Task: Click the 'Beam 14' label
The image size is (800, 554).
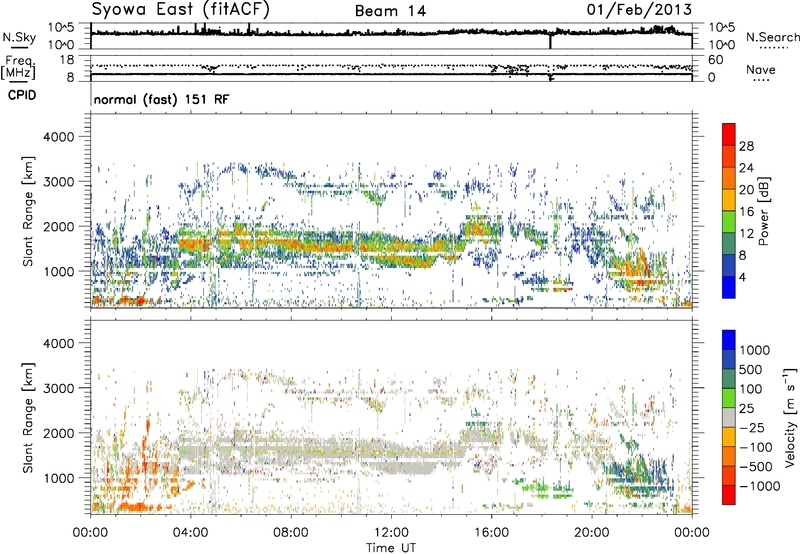Action: coord(390,11)
